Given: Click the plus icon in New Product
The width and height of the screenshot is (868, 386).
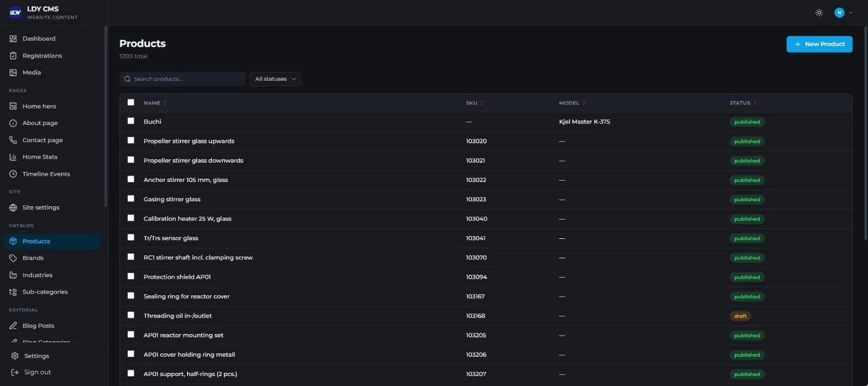Looking at the screenshot, I should [x=798, y=44].
